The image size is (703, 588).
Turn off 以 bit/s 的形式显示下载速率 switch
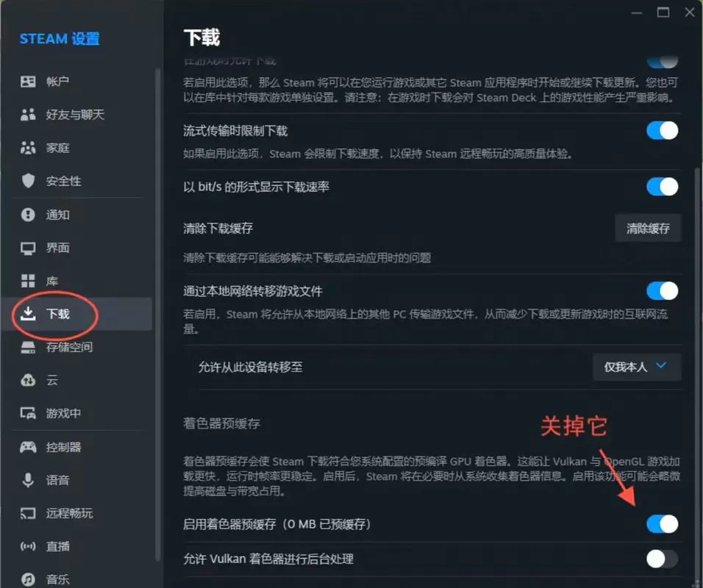[x=663, y=187]
